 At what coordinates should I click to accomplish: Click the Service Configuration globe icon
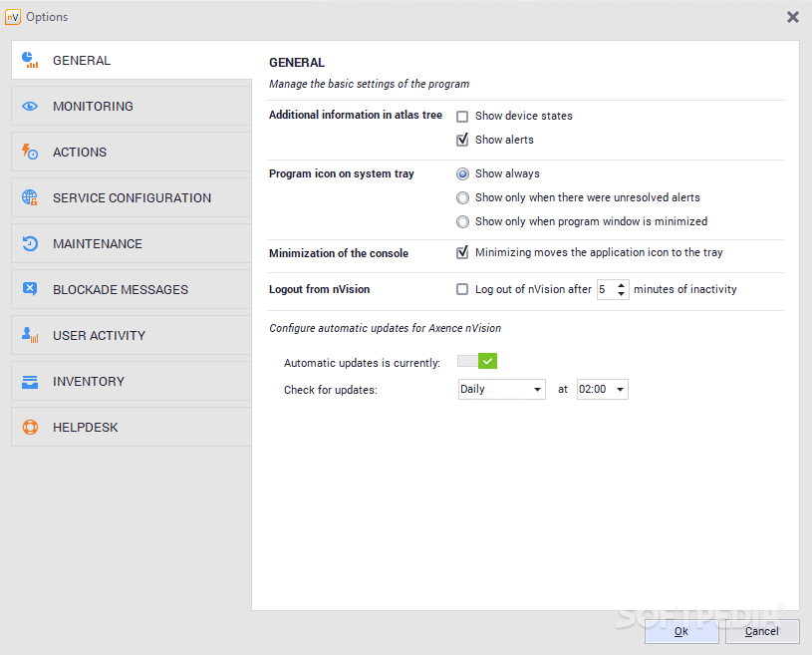pos(30,198)
